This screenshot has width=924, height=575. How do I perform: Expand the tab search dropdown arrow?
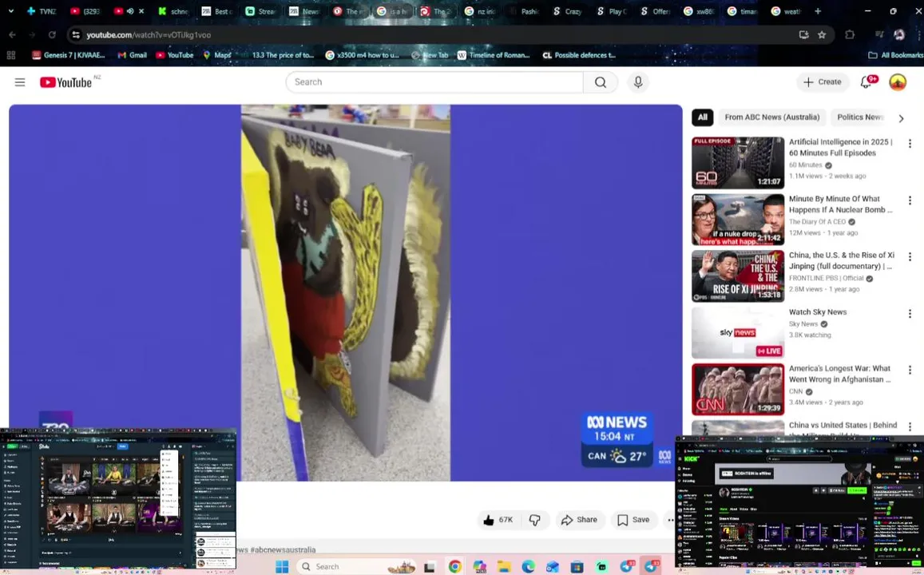point(10,11)
